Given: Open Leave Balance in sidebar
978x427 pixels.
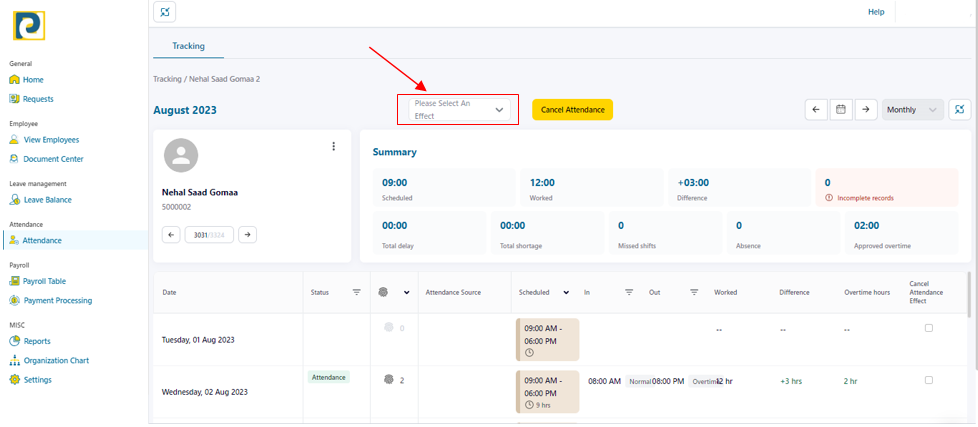Looking at the screenshot, I should tap(47, 200).
